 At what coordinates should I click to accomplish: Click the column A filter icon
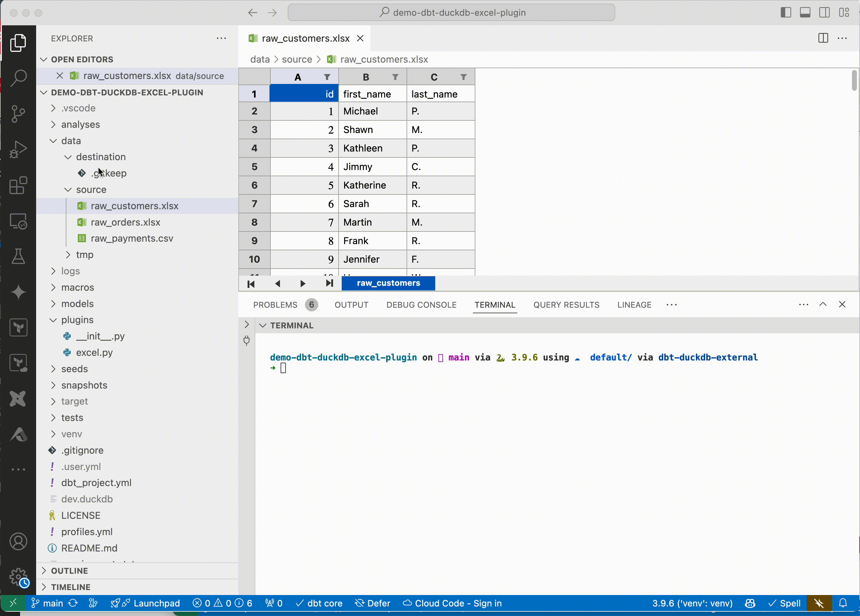point(327,77)
